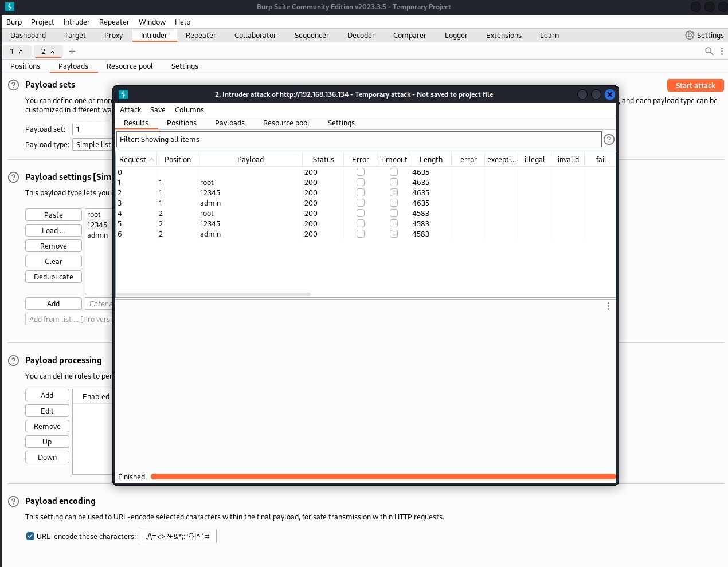Viewport: 728px width, 567px height.
Task: Open the three-dot menu beside search icon
Action: [x=722, y=51]
